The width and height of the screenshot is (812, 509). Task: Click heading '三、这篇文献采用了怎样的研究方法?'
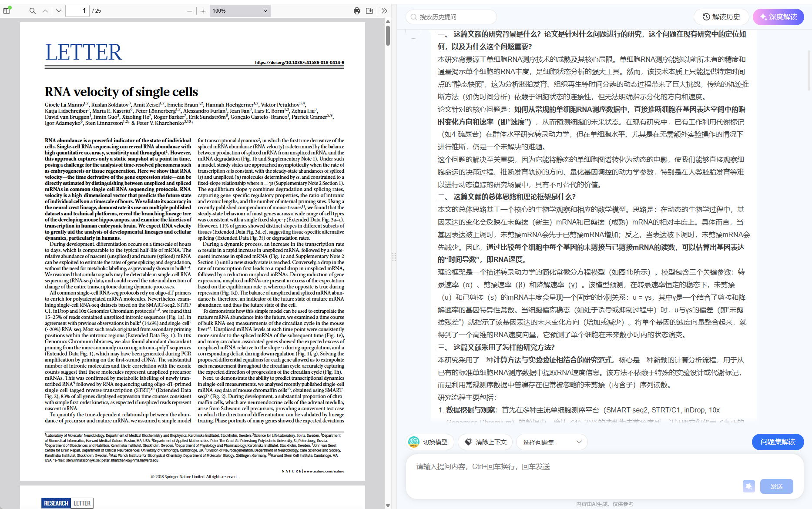tap(496, 348)
